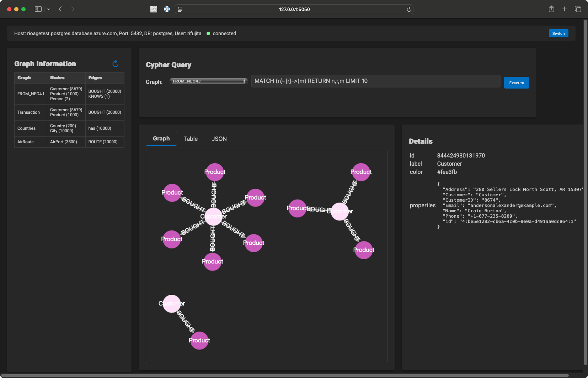The height and width of the screenshot is (378, 588).
Task: Share the current page
Action: tap(551, 9)
